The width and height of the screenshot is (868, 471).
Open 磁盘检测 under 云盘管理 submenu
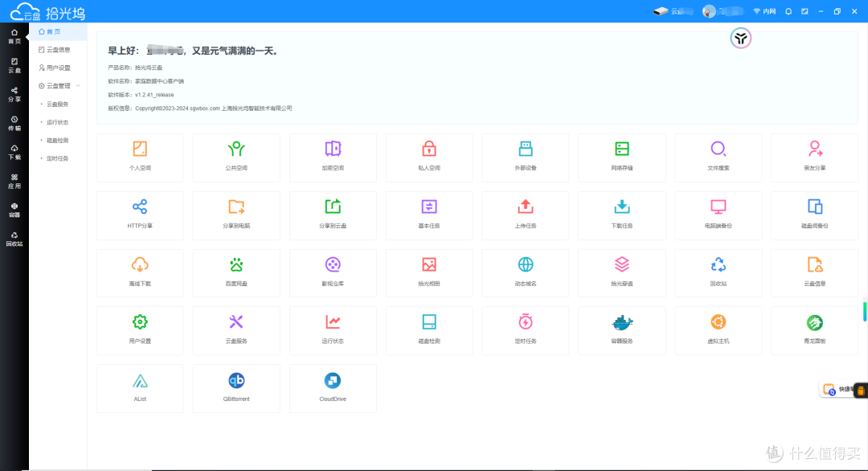[58, 140]
